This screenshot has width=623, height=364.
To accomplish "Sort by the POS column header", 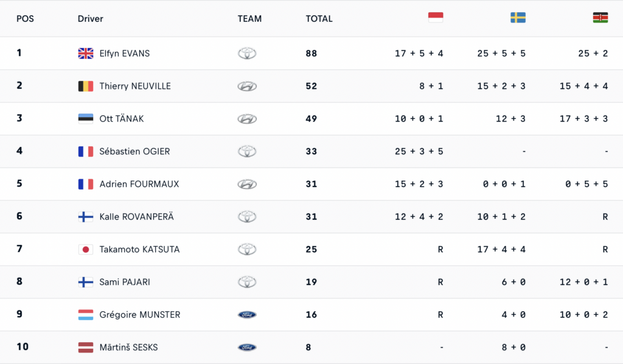I will tap(25, 19).
